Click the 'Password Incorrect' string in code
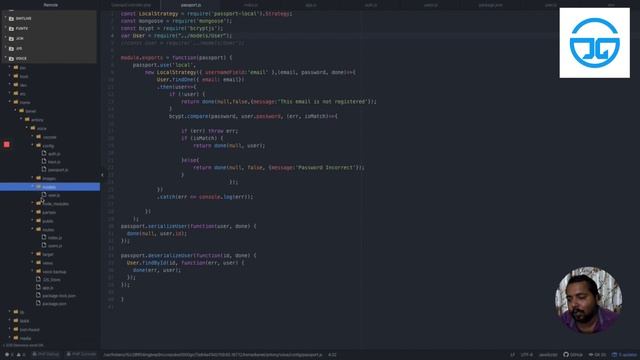The height and width of the screenshot is (360, 640). click(x=325, y=167)
